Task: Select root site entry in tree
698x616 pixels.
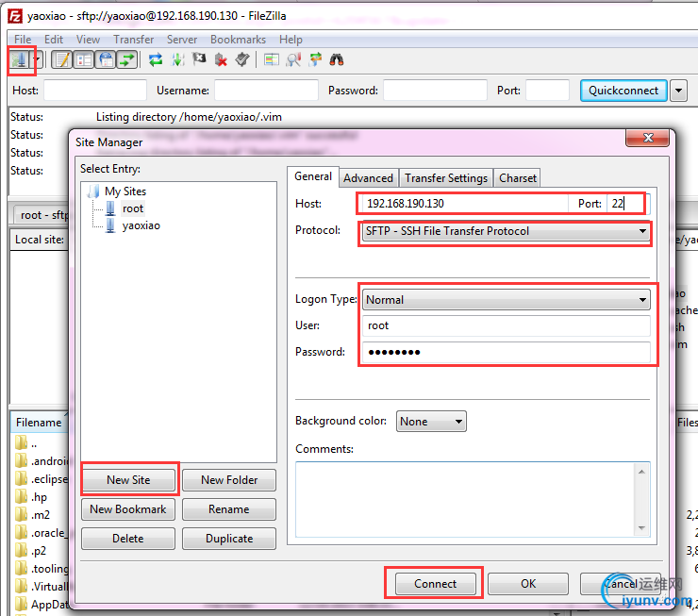Action: 133,208
